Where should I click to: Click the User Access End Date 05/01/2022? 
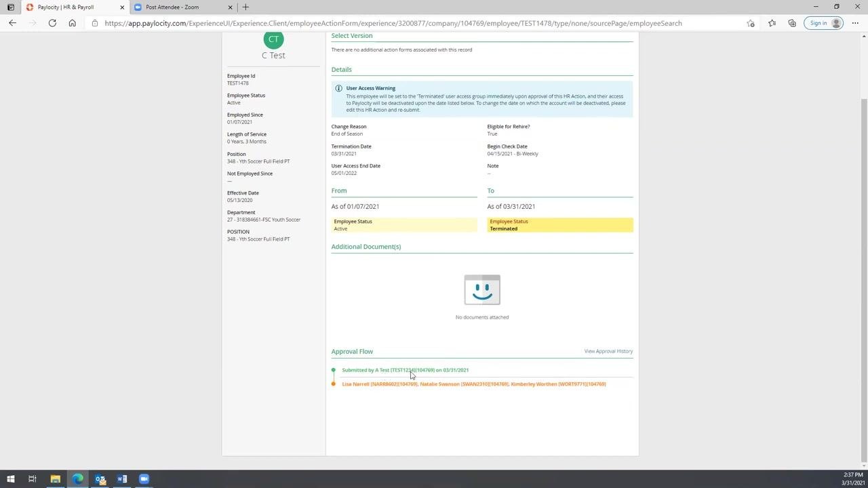point(344,174)
